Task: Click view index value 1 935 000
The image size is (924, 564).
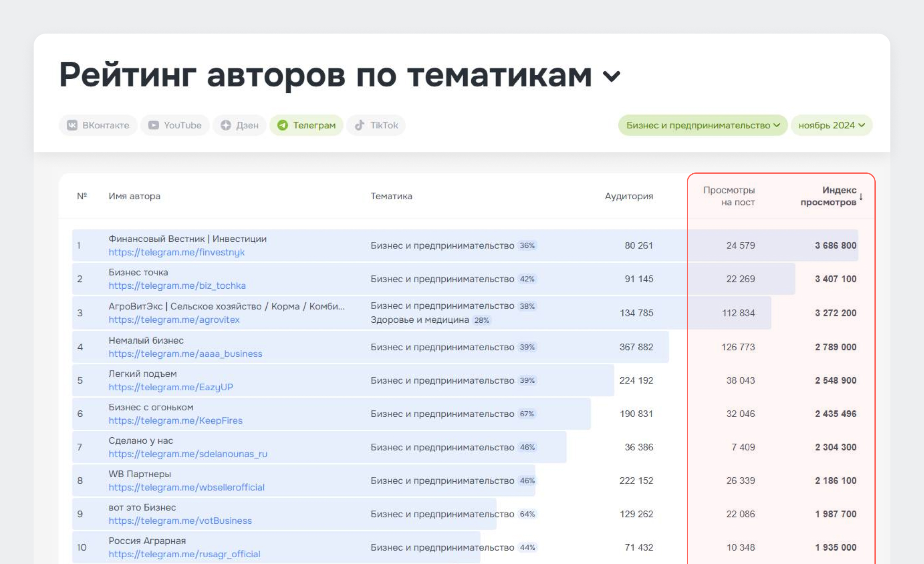Action: pyautogui.click(x=835, y=548)
